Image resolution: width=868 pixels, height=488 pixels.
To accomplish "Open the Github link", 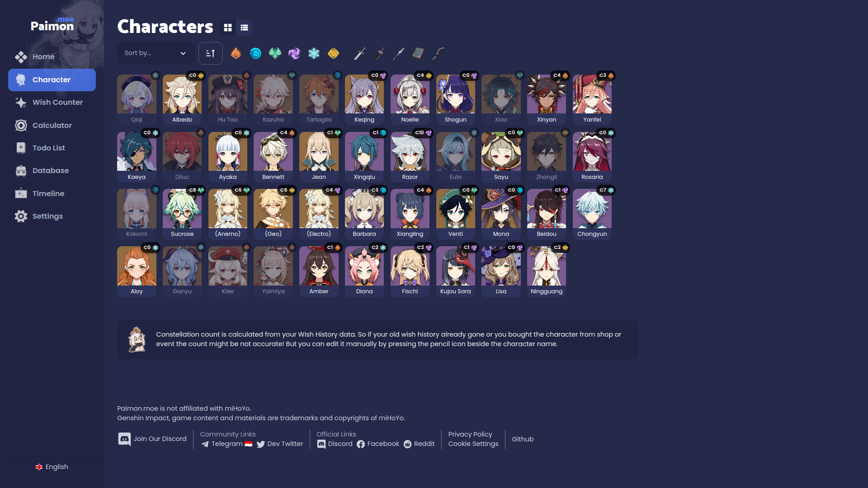I will pos(523,439).
